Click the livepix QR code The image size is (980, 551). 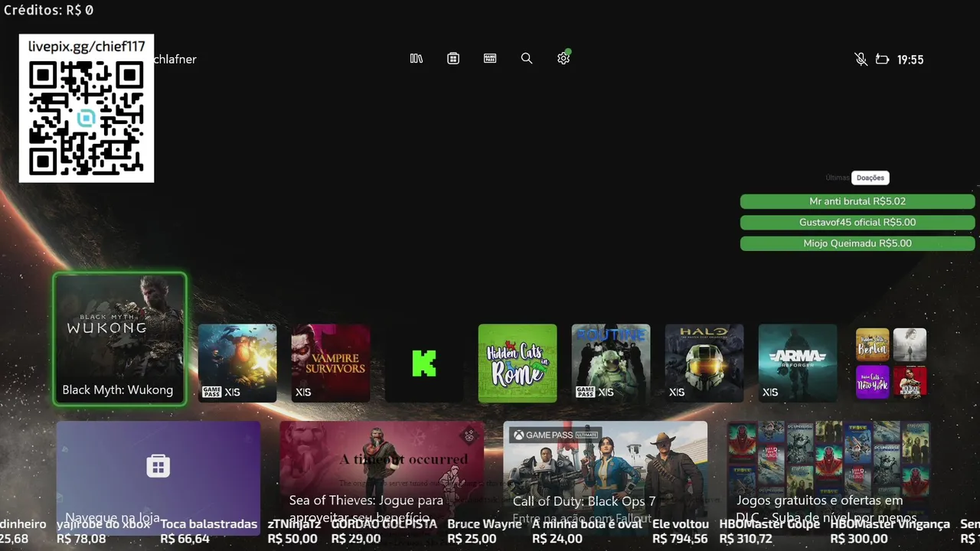[x=87, y=118]
